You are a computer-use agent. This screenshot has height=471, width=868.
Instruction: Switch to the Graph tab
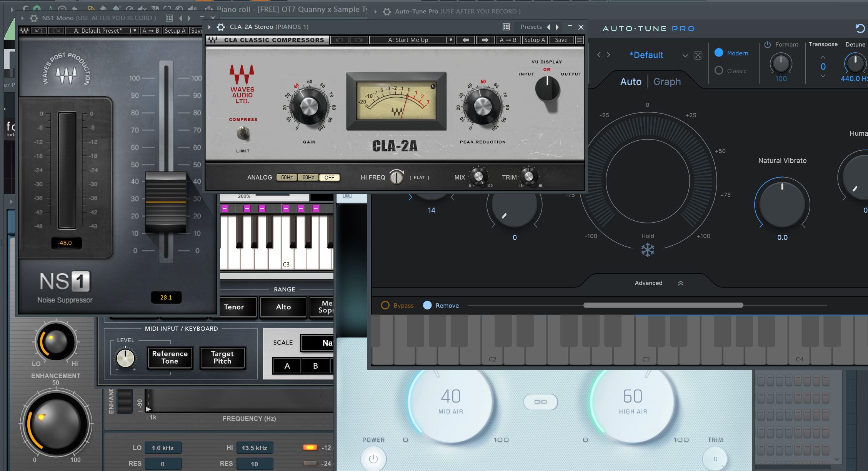click(667, 82)
